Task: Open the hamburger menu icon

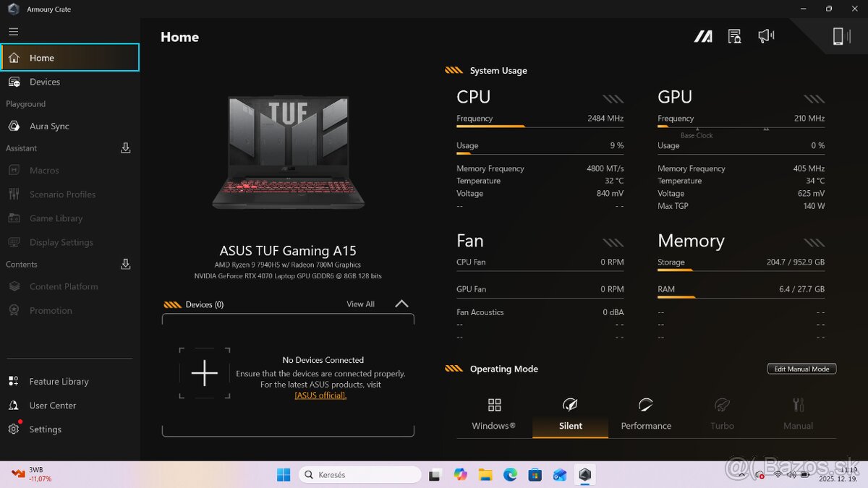Action: [14, 32]
